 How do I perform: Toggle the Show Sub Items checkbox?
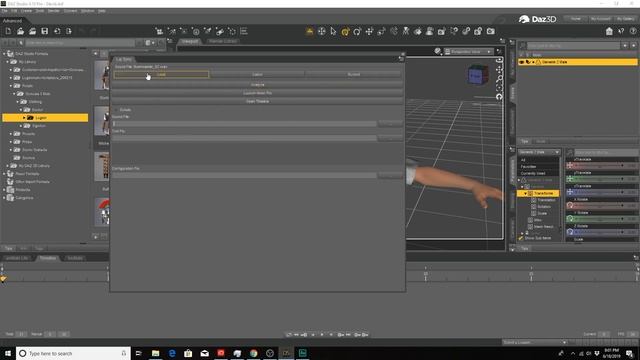point(521,238)
